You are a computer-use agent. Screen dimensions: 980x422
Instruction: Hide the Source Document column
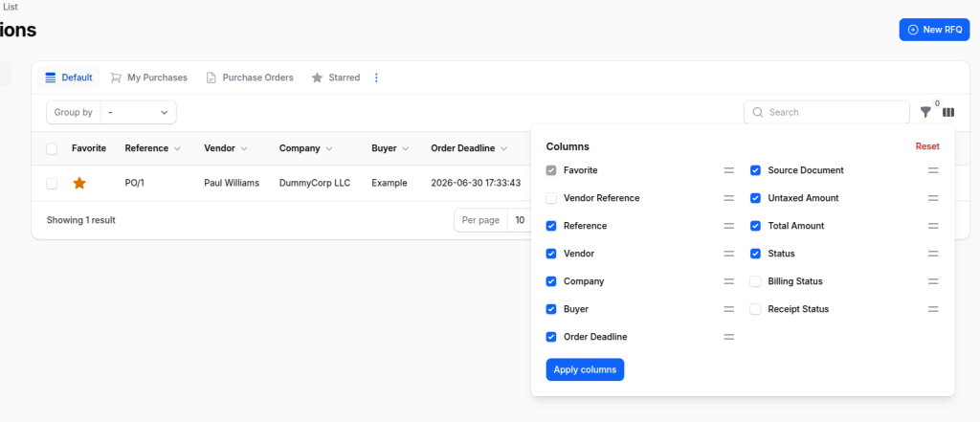pos(756,170)
